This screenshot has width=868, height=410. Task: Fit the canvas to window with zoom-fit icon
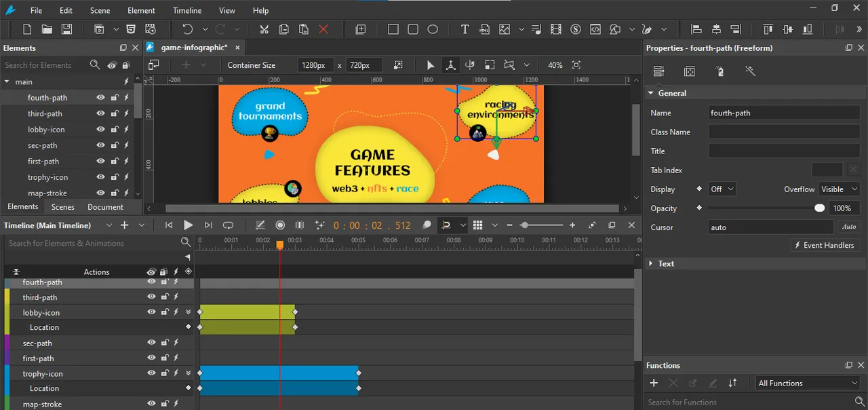point(576,65)
